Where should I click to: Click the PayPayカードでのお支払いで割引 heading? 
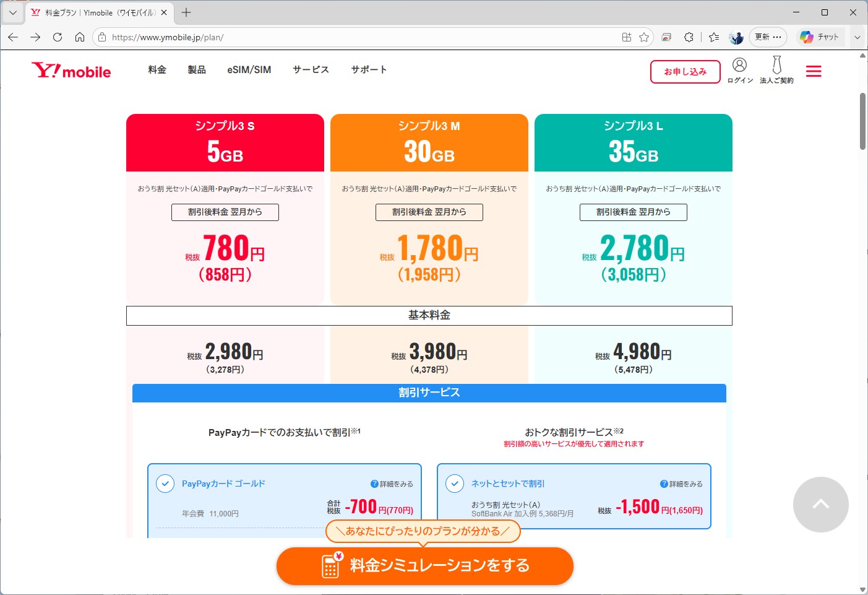pos(285,432)
